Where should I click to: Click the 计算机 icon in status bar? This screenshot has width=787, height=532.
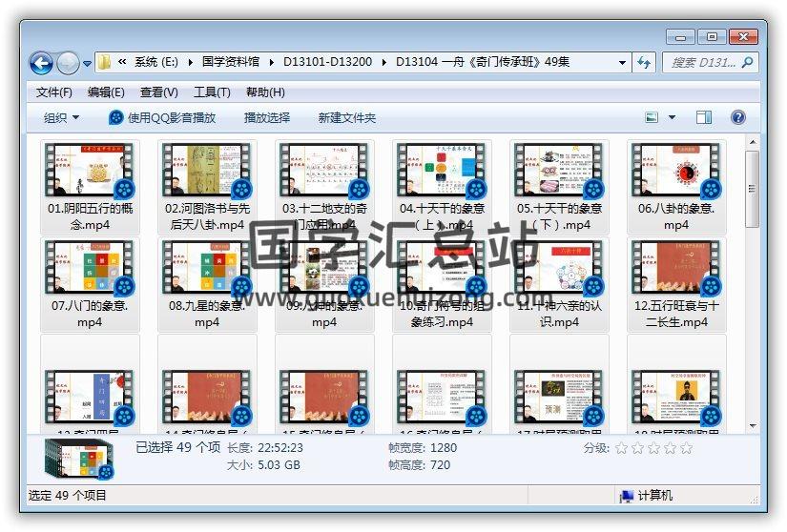pyautogui.click(x=626, y=496)
